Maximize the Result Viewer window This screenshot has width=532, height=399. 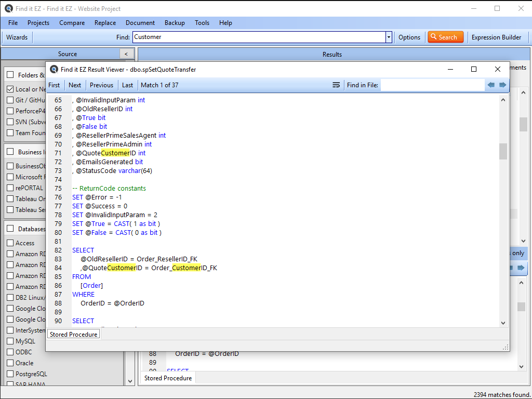tap(473, 69)
